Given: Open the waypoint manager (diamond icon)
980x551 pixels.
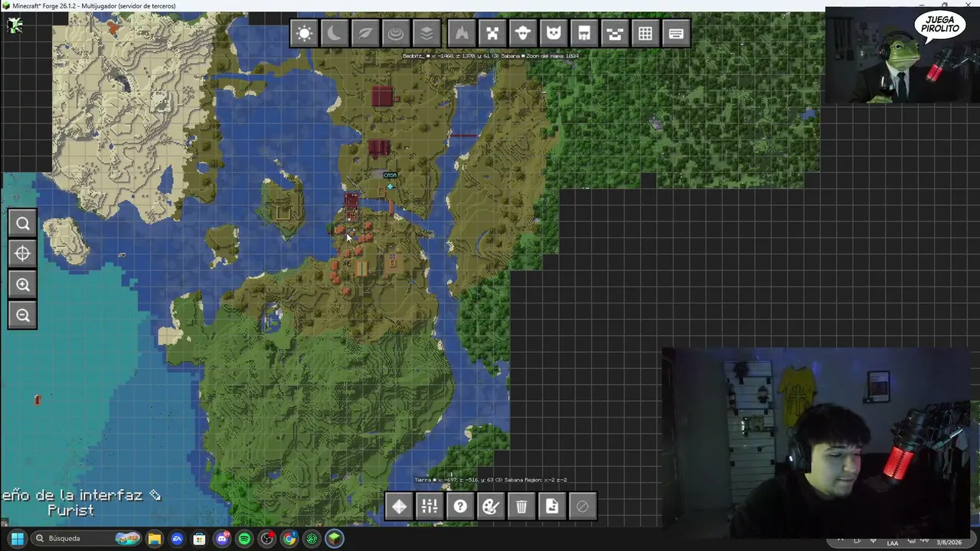Looking at the screenshot, I should coord(399,507).
